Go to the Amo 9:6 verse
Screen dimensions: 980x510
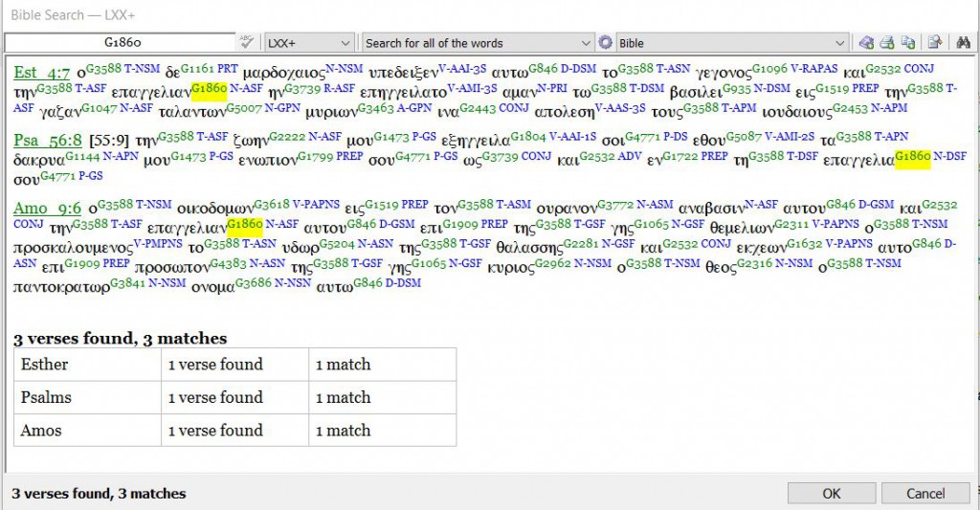pyautogui.click(x=47, y=209)
